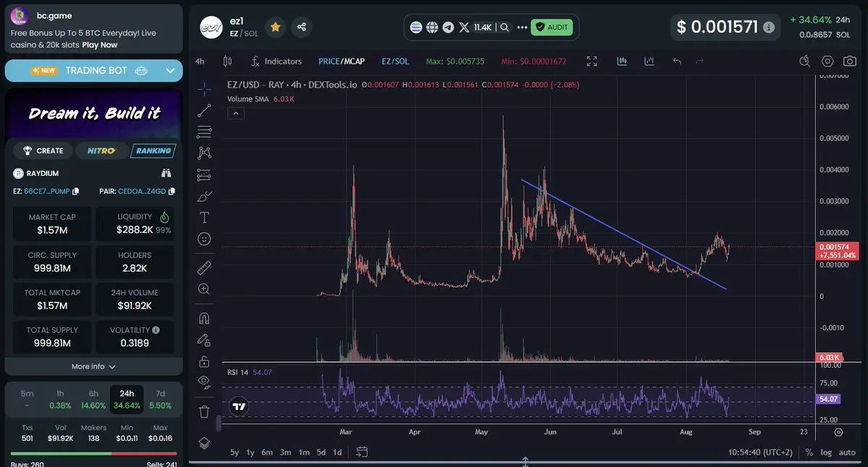Redo the chart action
Screen dimensions: 868x467
click(x=699, y=62)
